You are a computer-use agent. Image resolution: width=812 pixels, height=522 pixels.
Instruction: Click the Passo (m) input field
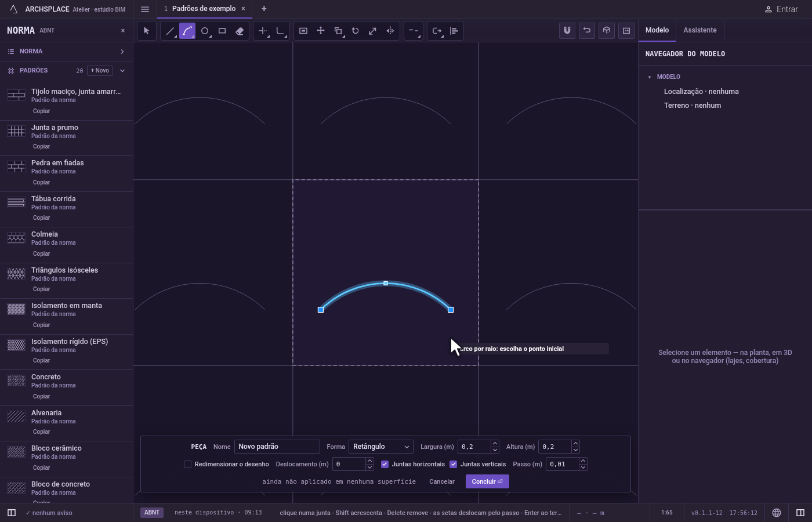[563, 464]
